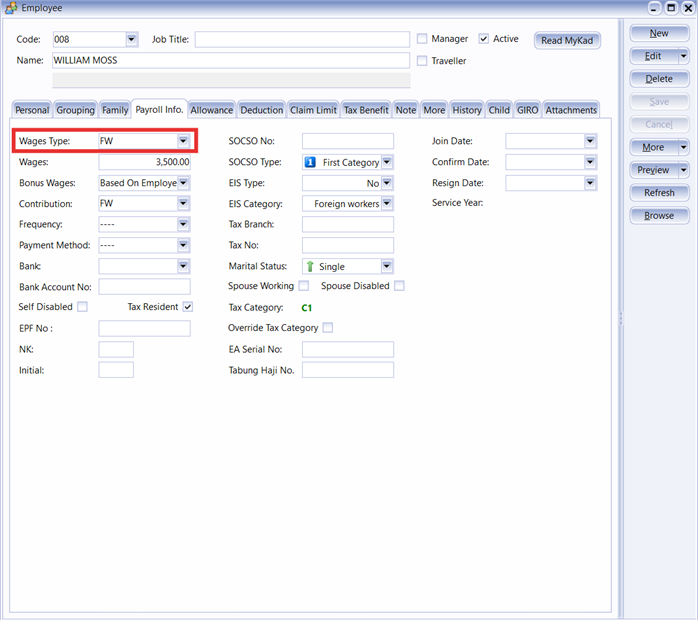Click the Wages amount field
Screen dimensions: 698x620
point(144,162)
